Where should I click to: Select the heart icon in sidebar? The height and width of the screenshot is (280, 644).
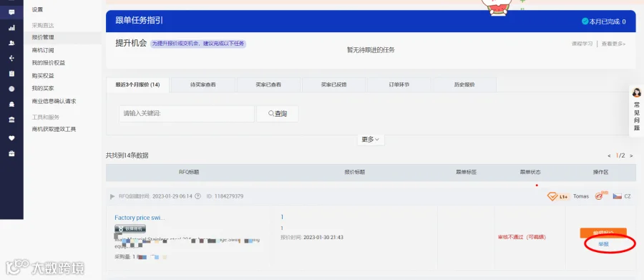11,138
